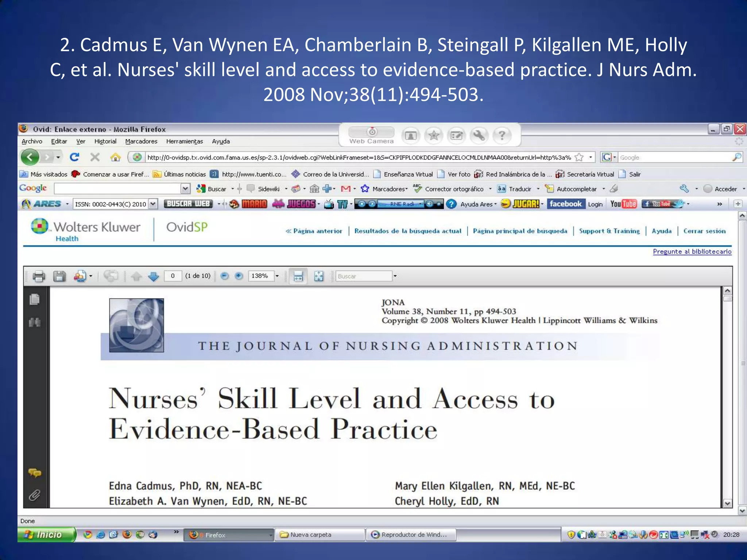747x560 pixels.
Task: Open Enseñanza Virtual bookmark
Action: coord(403,174)
